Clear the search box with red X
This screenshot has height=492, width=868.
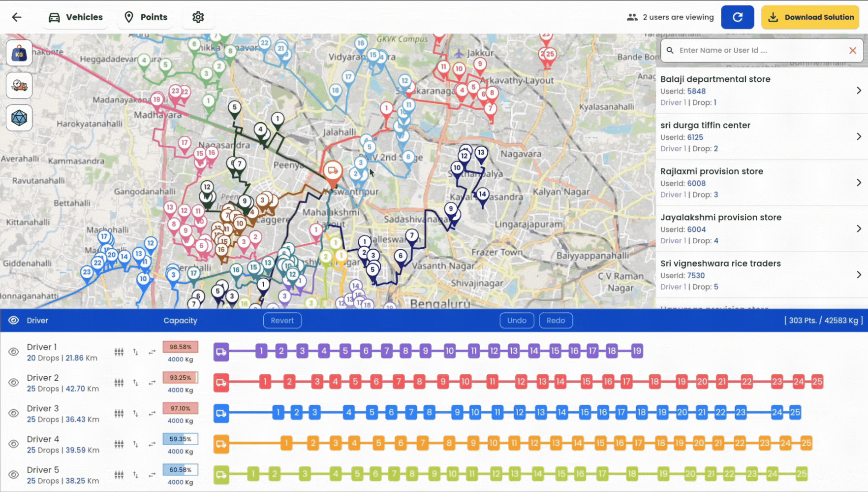tap(853, 50)
